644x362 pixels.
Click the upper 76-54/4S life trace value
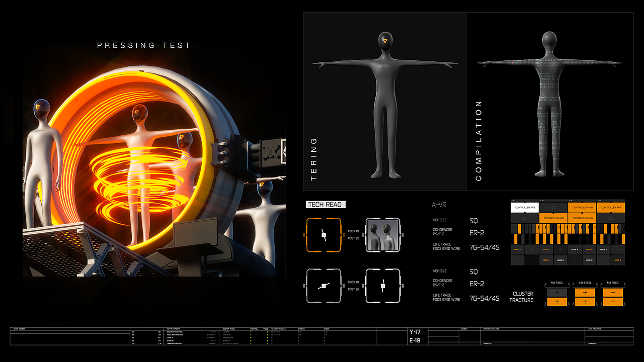(x=484, y=247)
